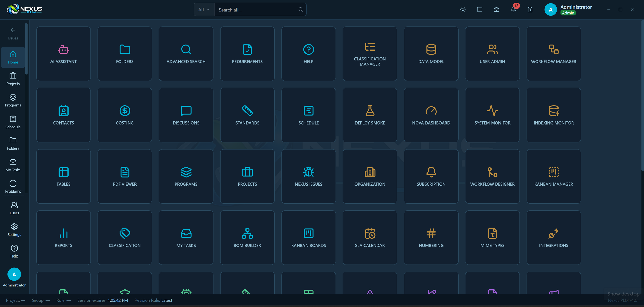Open the Data Model tile
The image size is (644, 307).
(431, 54)
